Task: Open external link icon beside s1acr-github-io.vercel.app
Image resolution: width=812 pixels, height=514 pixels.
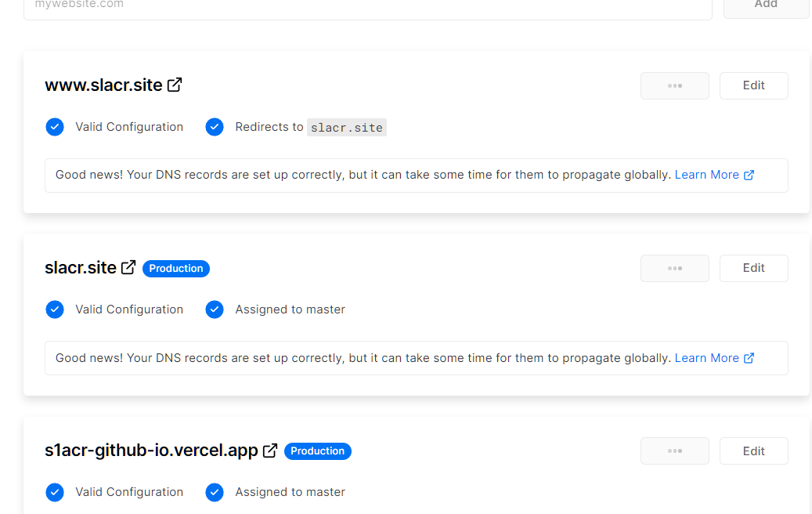Action: (x=270, y=451)
